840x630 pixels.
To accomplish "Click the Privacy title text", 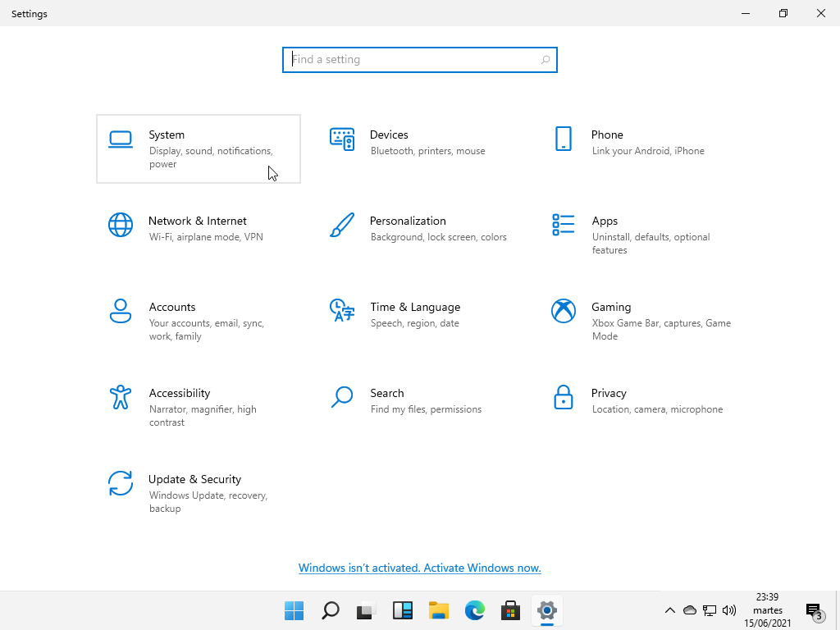I will (x=609, y=394).
